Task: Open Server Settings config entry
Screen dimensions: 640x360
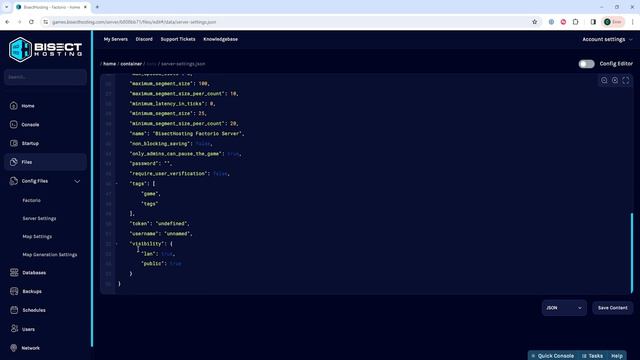Action: coord(39,218)
